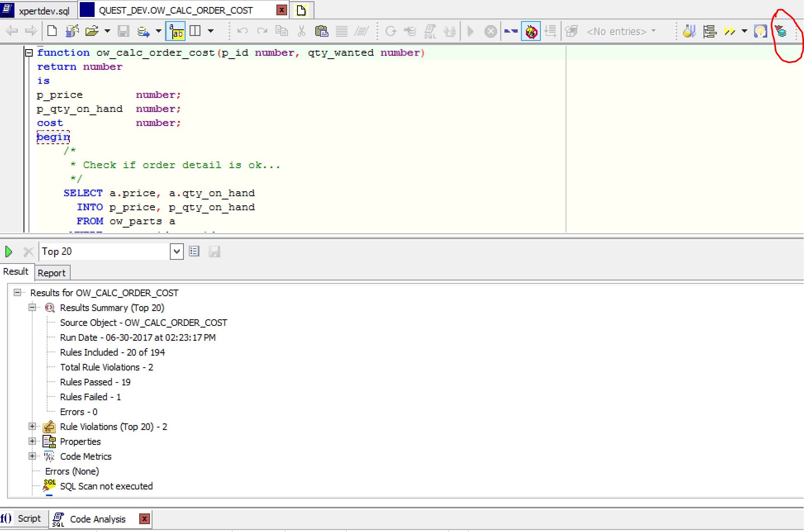The image size is (804, 532).
Task: Click the save to database icon
Action: [x=143, y=31]
